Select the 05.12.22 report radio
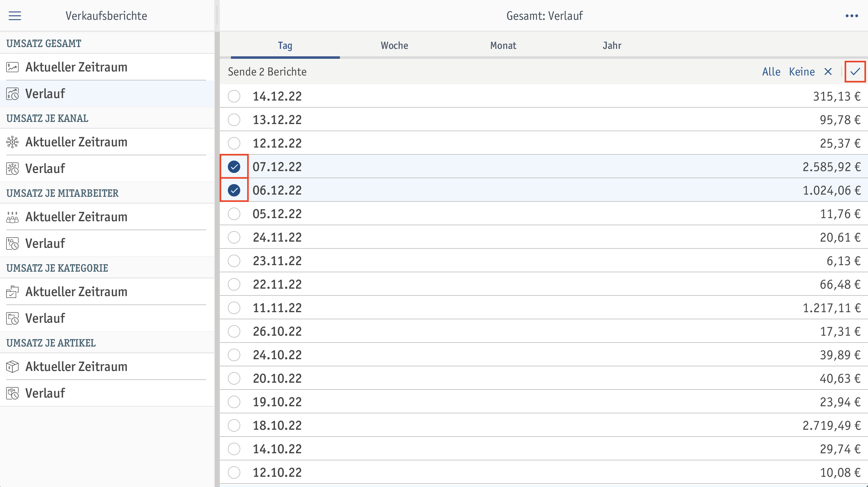The height and width of the screenshot is (487, 868). pyautogui.click(x=234, y=214)
